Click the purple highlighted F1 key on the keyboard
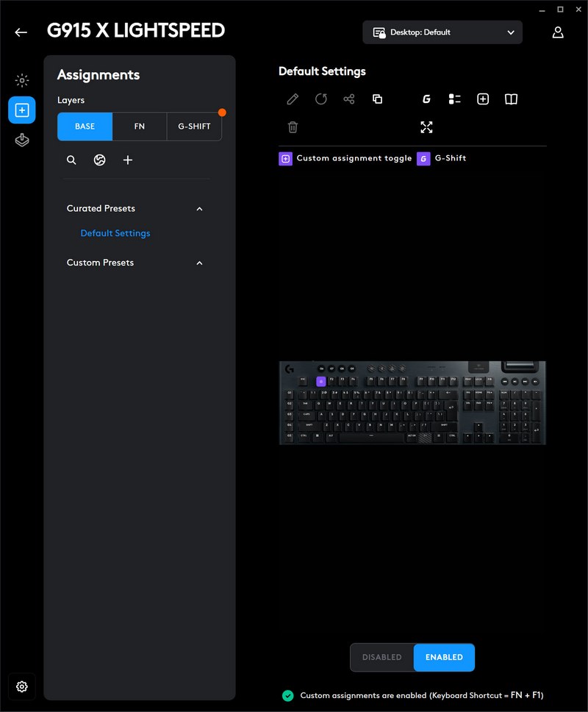588x712 pixels. tap(320, 382)
